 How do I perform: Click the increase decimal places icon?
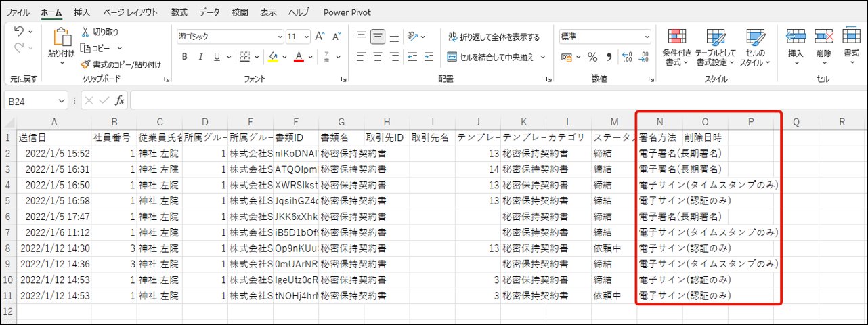tap(626, 57)
